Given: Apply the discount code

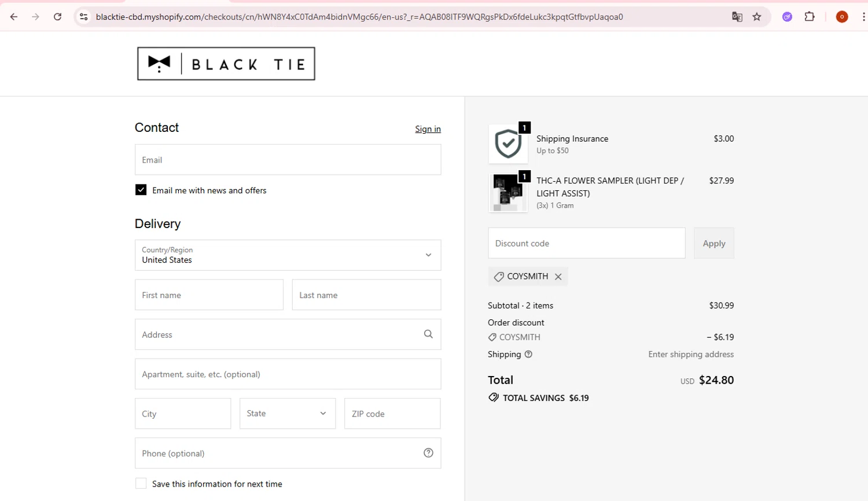Looking at the screenshot, I should [714, 243].
